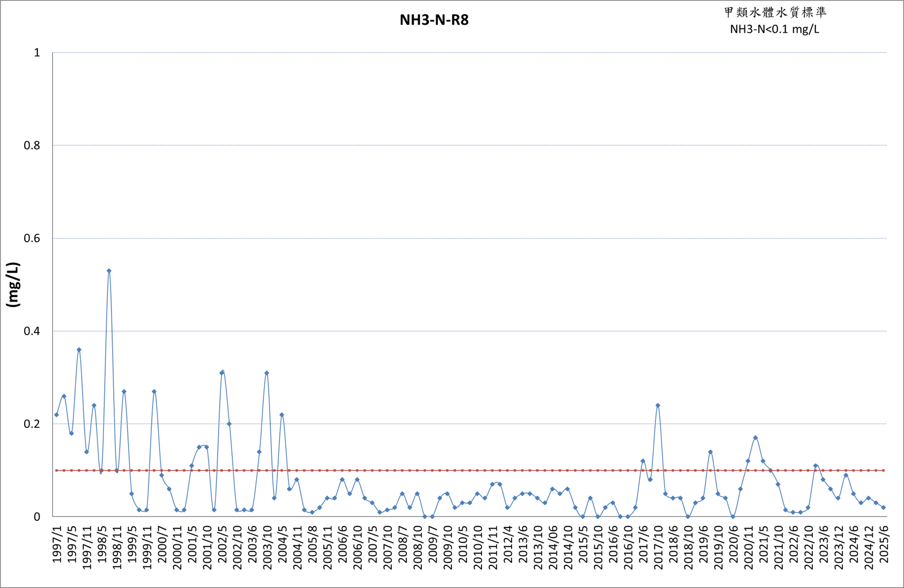Click the 2003/10 peak data marker
The height and width of the screenshot is (588, 904).
pyautogui.click(x=267, y=373)
